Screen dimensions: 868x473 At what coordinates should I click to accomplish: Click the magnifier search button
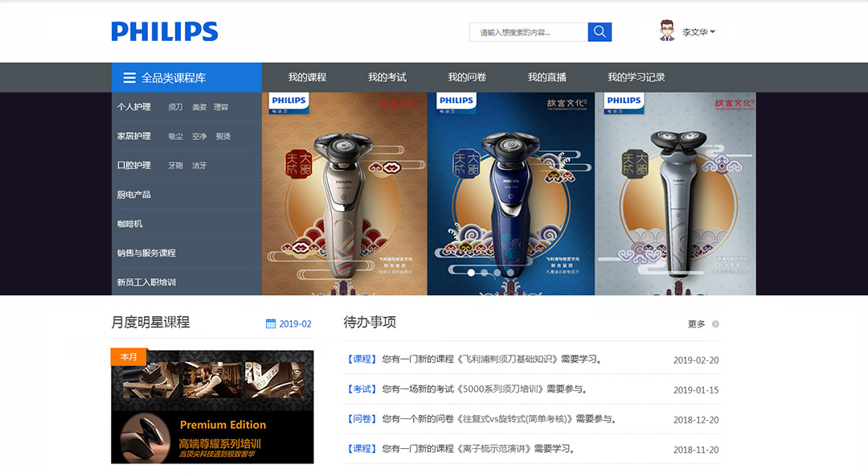click(x=600, y=32)
